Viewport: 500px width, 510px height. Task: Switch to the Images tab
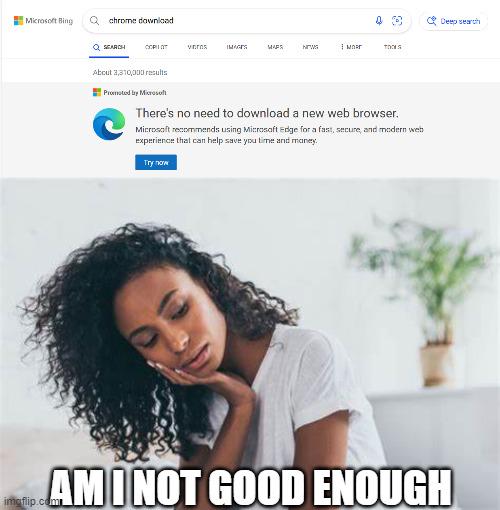click(x=237, y=47)
